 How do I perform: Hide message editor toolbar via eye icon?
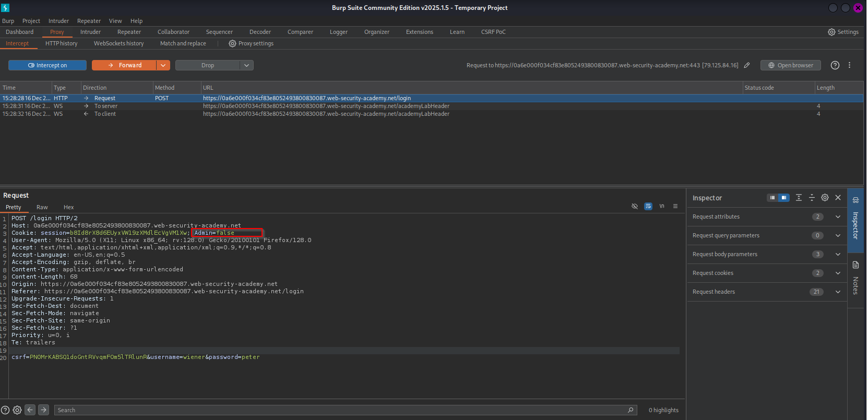(635, 206)
